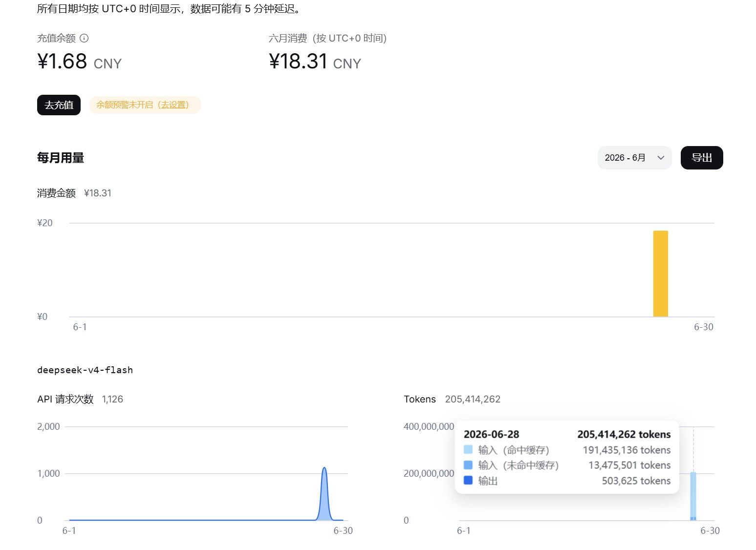Click the API request count peak
Image resolution: width=756 pixels, height=550 pixels.
coord(324,469)
